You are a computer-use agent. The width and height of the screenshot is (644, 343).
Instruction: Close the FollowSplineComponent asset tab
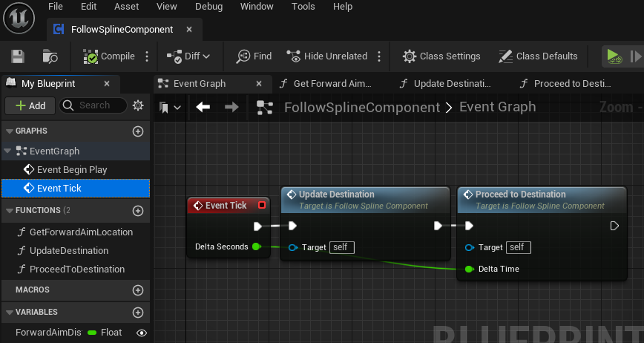coord(189,30)
